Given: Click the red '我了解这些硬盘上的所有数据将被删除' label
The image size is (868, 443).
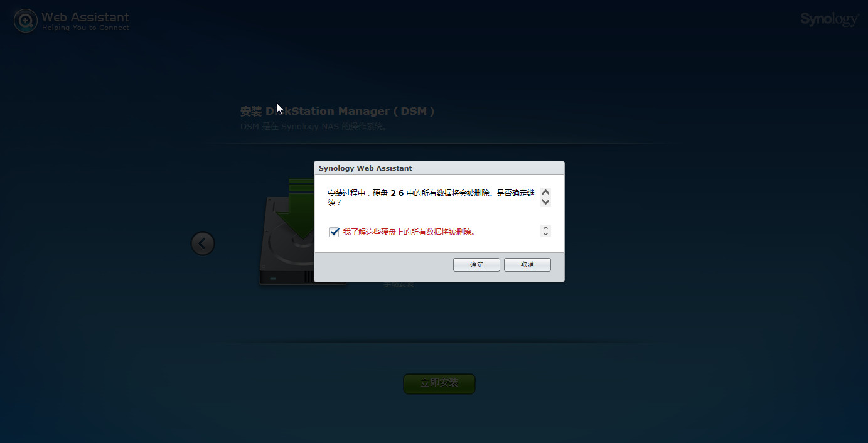Looking at the screenshot, I should [409, 232].
